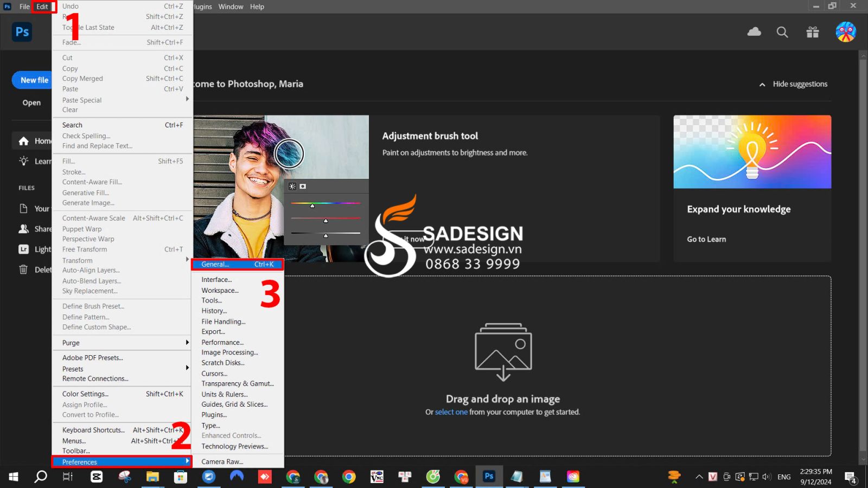Click the Learn lightbulb icon in sidebar

coord(23,161)
